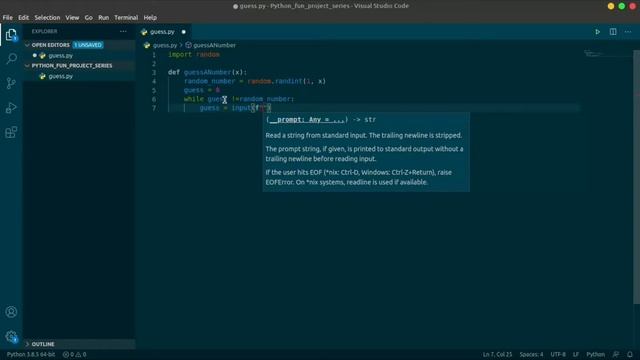Select Python 3.8.5 64-bit interpreter
This screenshot has height=360, width=640.
(31, 354)
